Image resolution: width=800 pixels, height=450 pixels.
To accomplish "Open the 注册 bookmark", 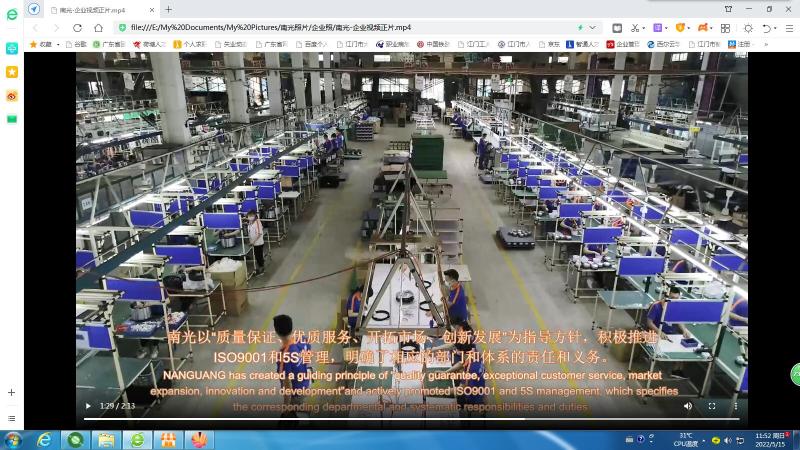I will 739,44.
